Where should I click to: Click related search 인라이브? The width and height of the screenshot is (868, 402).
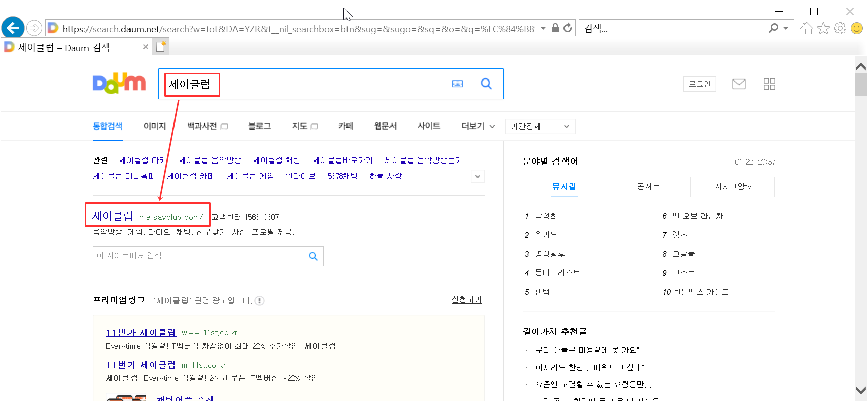coord(300,176)
